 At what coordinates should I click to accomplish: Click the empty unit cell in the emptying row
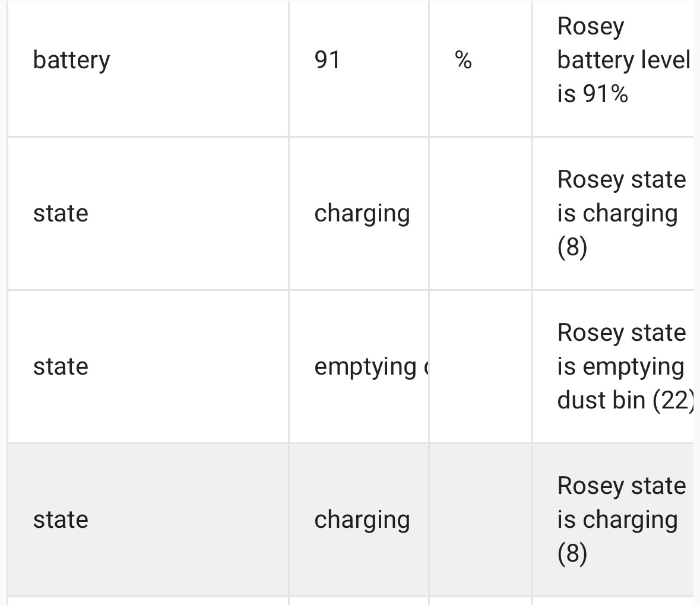[480, 366]
